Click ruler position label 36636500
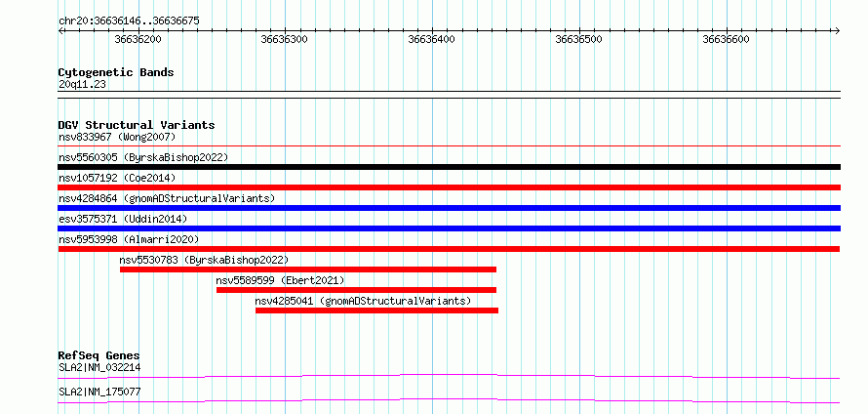 [579, 39]
